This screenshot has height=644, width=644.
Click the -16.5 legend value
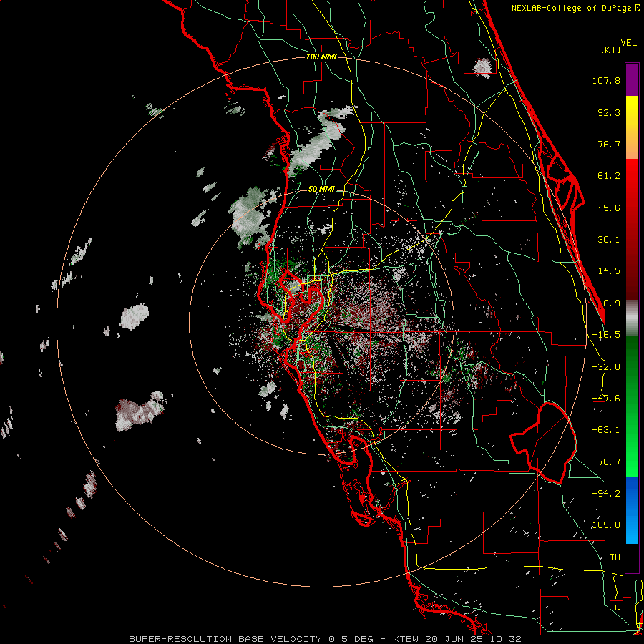pos(606,335)
